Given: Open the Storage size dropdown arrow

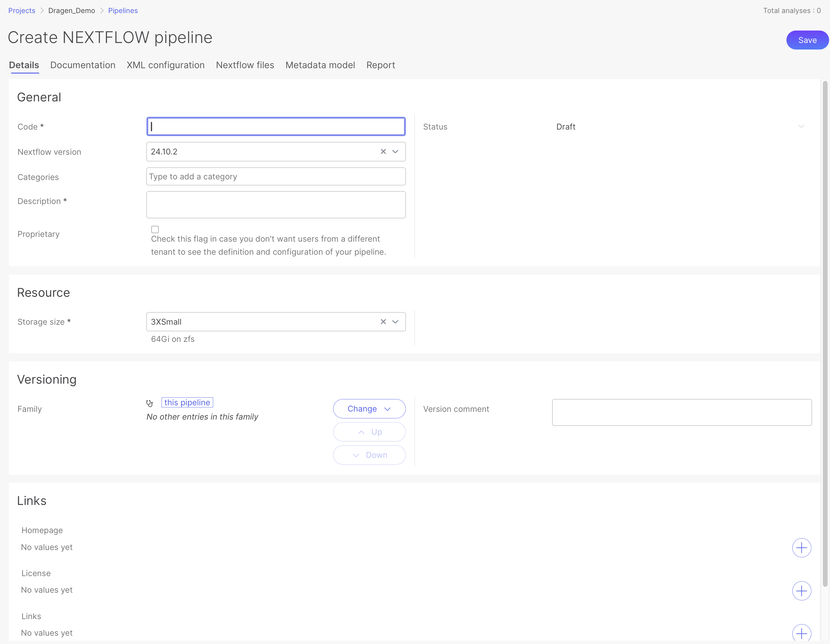Looking at the screenshot, I should (395, 322).
